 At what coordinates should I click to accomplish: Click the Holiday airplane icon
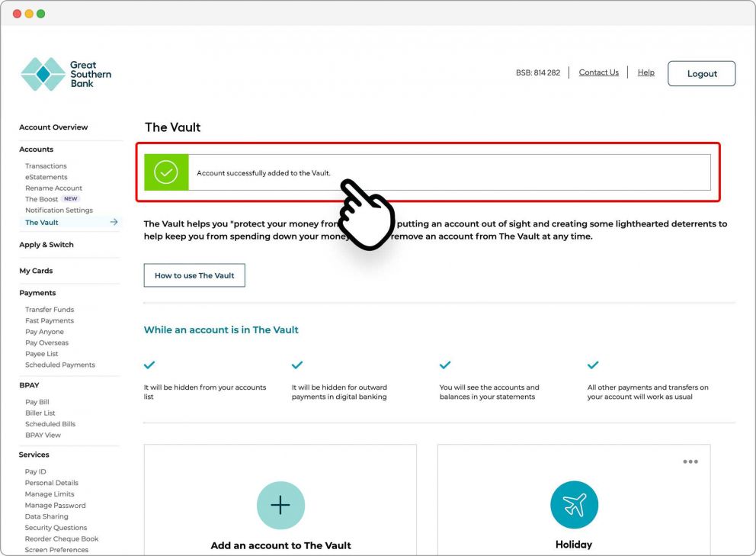click(x=574, y=505)
